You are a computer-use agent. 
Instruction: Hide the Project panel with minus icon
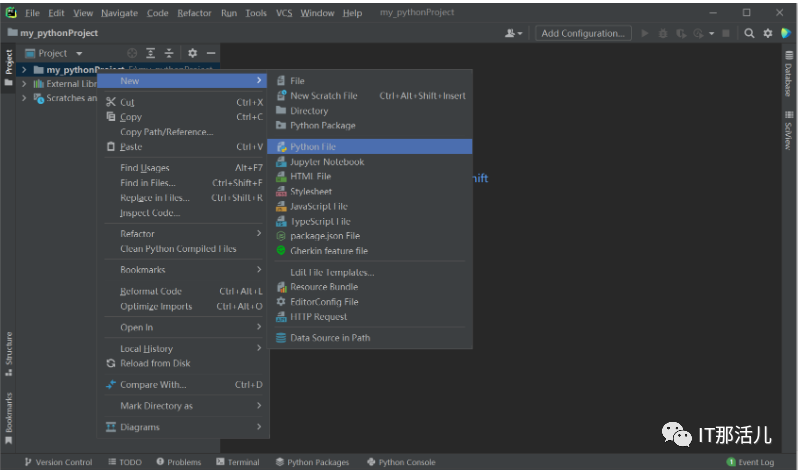point(211,53)
